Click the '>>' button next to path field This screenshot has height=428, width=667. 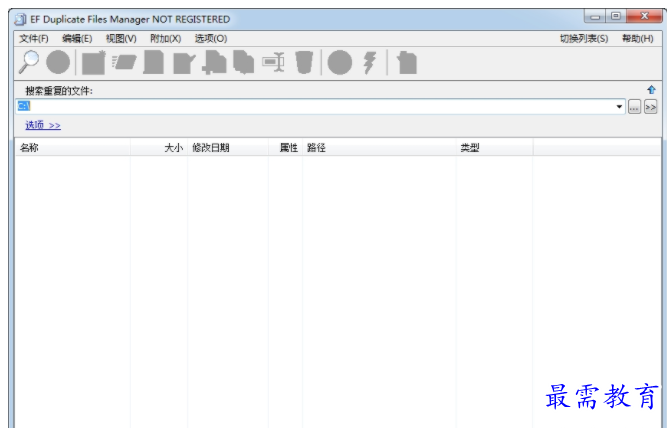(x=650, y=107)
